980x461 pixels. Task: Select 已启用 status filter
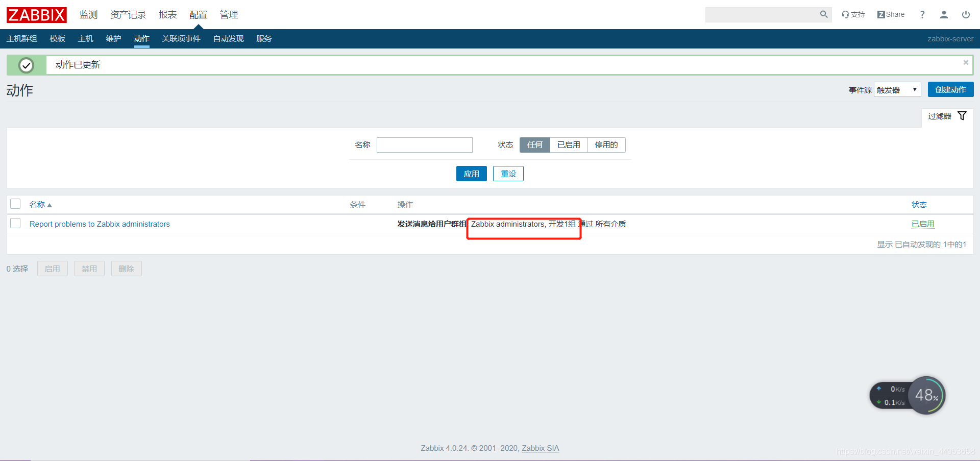click(x=569, y=145)
